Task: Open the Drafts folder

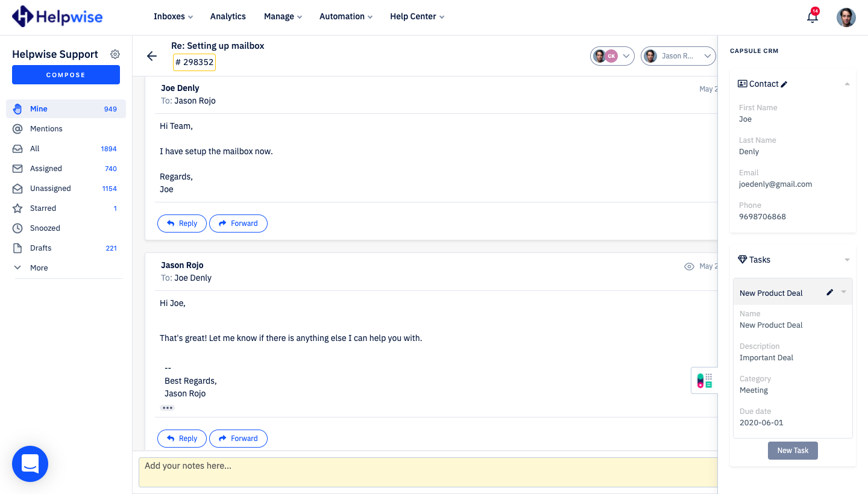Action: coord(66,248)
